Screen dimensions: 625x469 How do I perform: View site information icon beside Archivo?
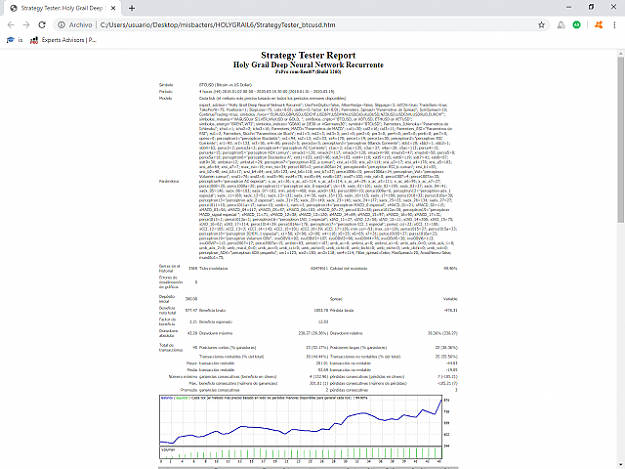61,25
